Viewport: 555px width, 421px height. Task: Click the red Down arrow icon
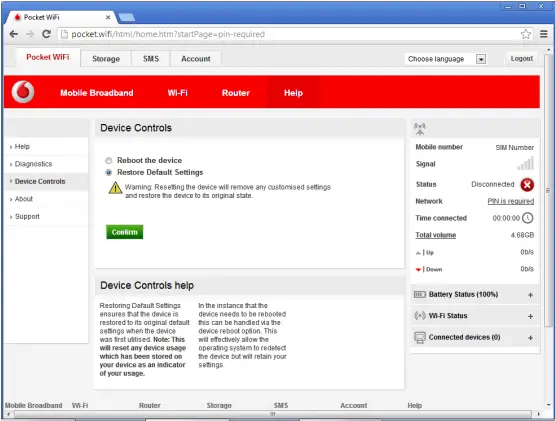click(x=418, y=269)
